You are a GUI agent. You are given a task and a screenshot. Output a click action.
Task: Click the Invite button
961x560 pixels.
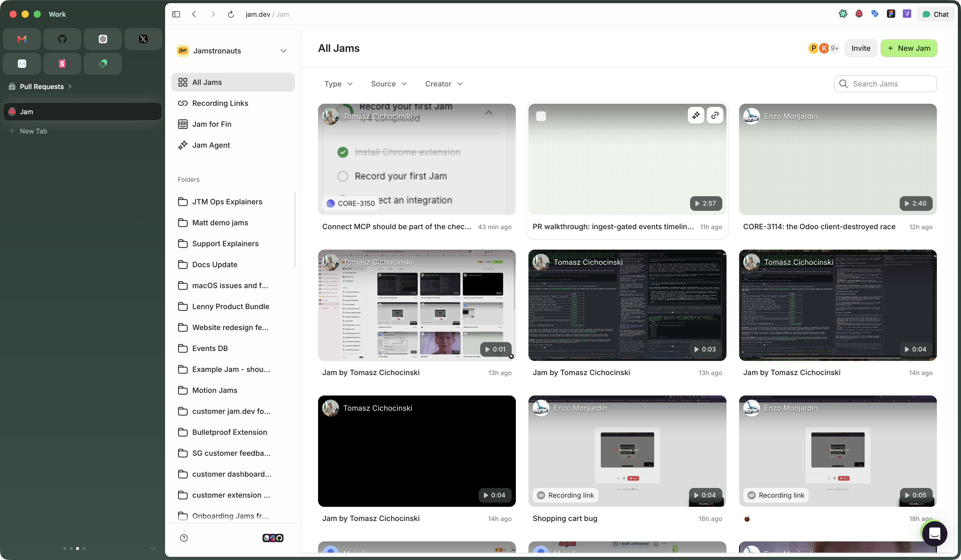(x=861, y=48)
